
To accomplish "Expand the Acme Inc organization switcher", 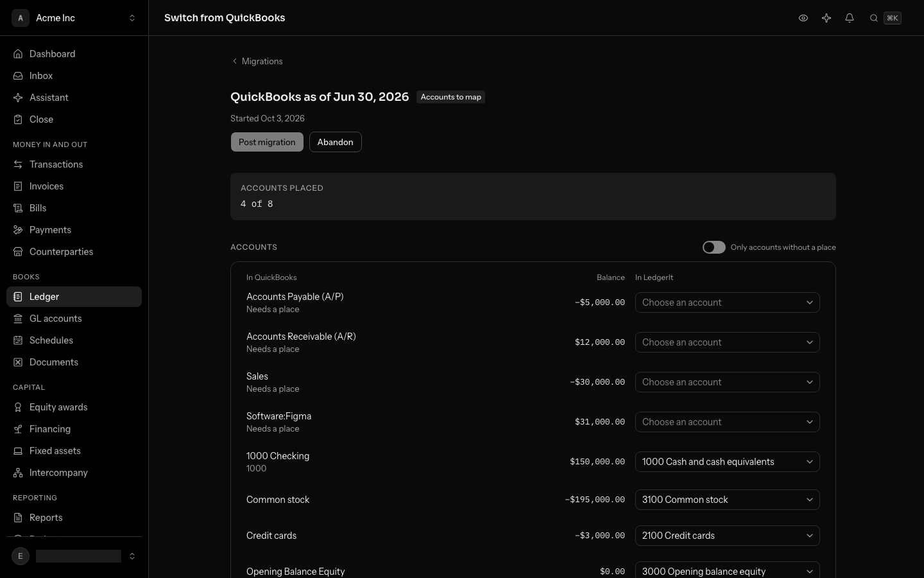I will tap(74, 18).
